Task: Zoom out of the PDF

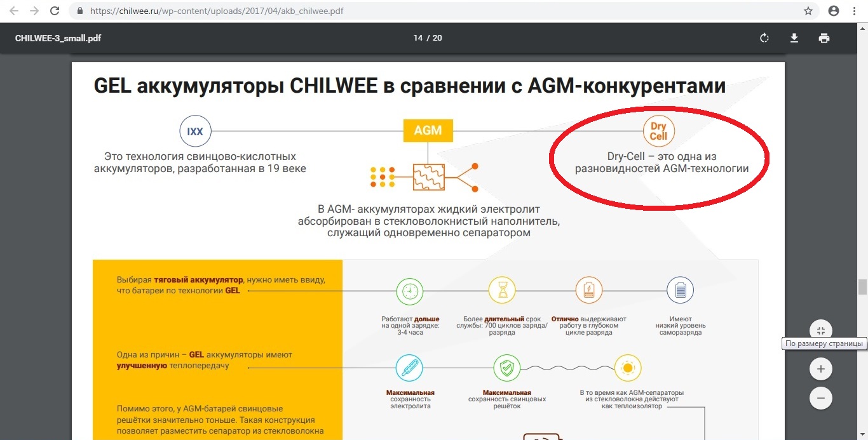Action: tap(821, 398)
